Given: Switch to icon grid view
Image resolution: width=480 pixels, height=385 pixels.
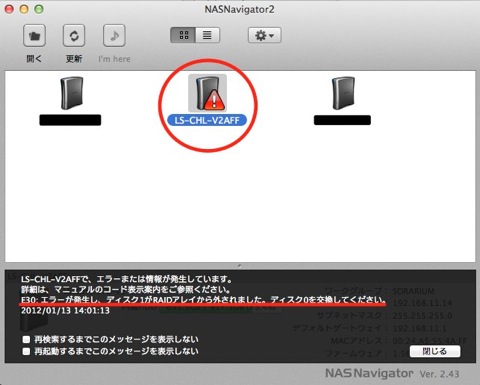Looking at the screenshot, I should pyautogui.click(x=183, y=35).
